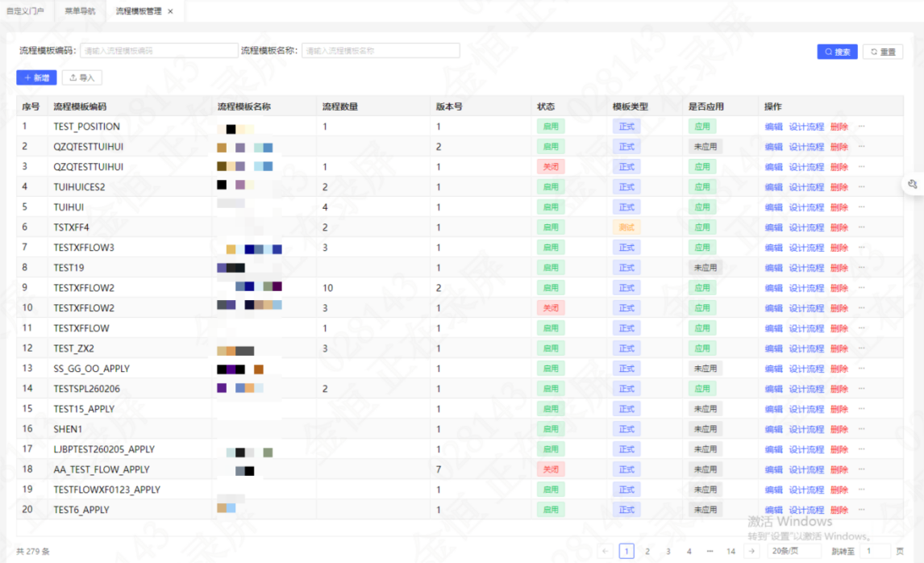
Task: Click 删除 for TSTXFF4 row
Action: click(x=839, y=227)
